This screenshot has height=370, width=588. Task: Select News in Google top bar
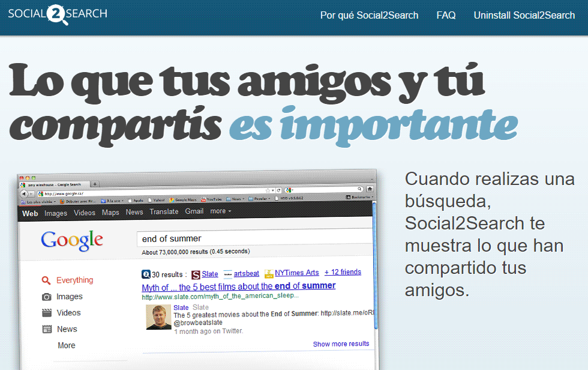pyautogui.click(x=134, y=212)
